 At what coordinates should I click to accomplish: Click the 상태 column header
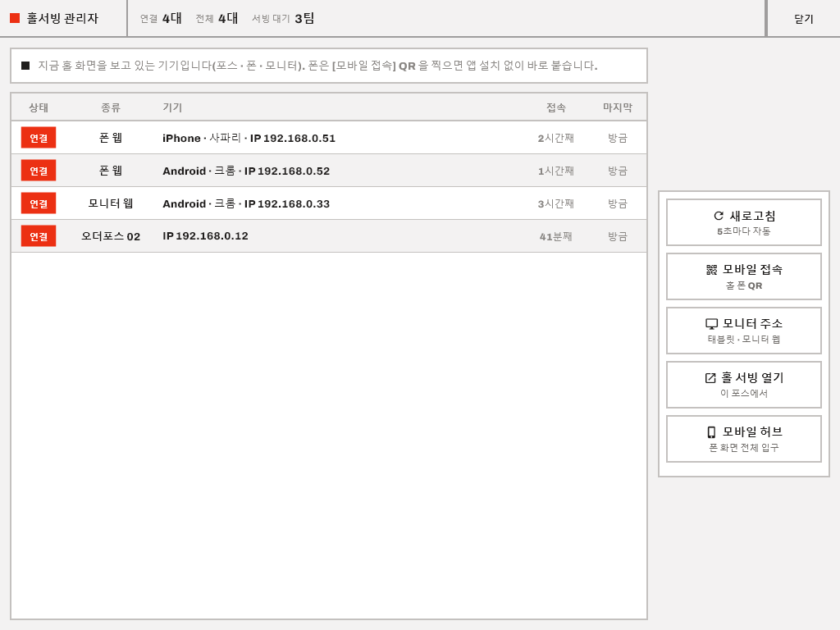39,107
